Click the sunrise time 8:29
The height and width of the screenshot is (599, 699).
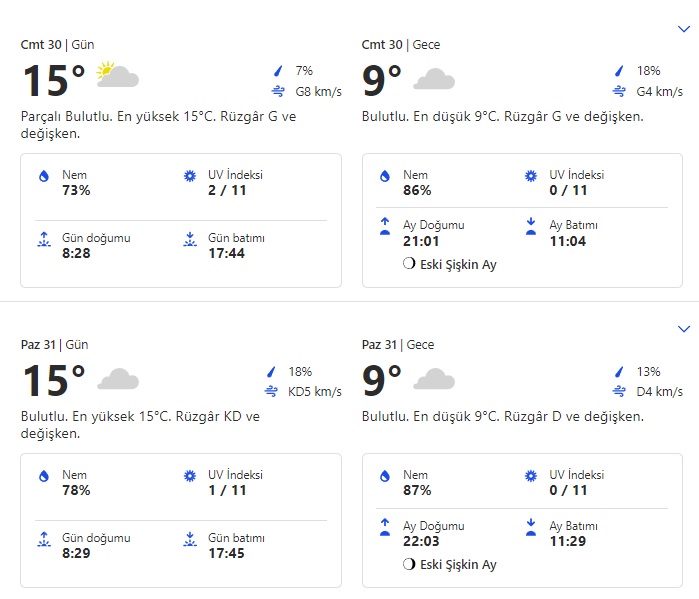76,553
